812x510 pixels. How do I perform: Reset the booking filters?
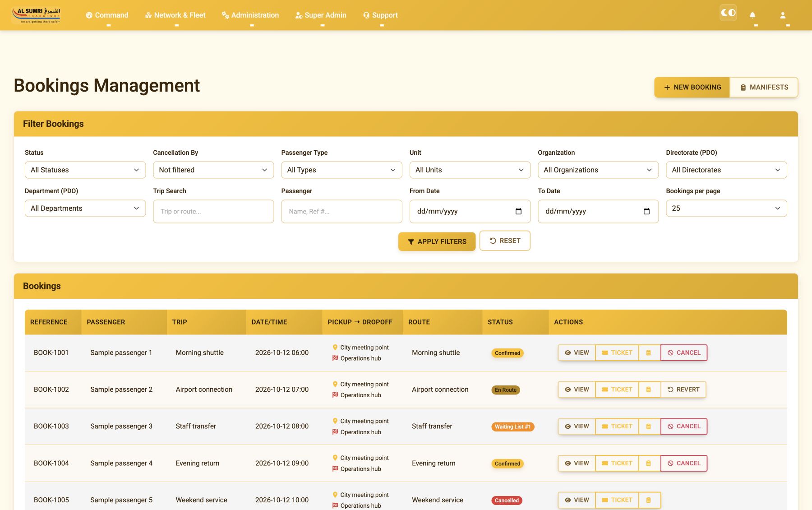(505, 241)
